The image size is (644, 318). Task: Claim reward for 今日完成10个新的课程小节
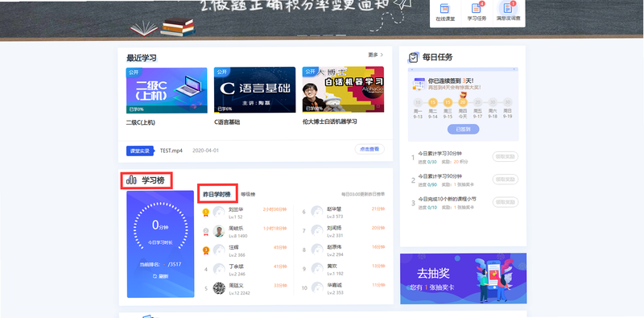pyautogui.click(x=506, y=202)
